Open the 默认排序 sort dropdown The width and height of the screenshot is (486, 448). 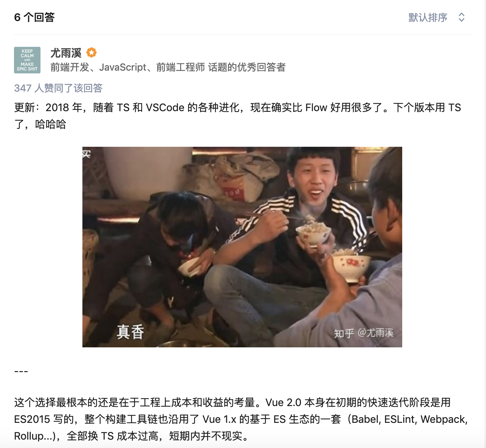pyautogui.click(x=436, y=17)
